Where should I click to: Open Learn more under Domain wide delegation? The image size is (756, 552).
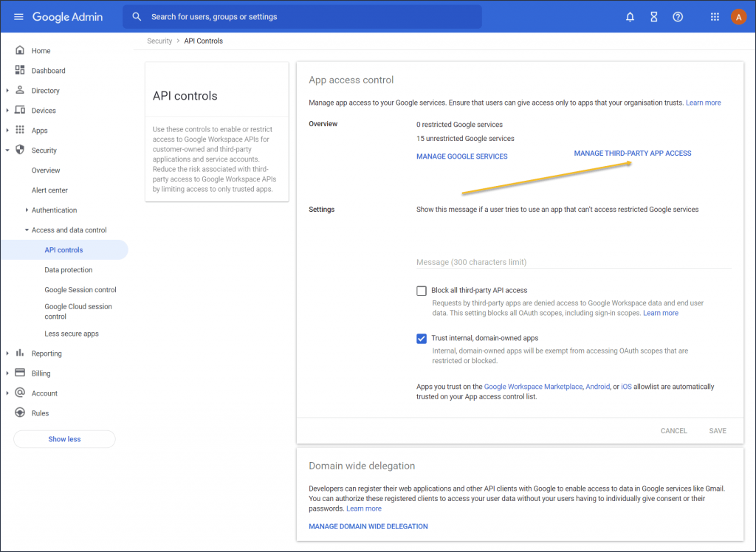(364, 508)
